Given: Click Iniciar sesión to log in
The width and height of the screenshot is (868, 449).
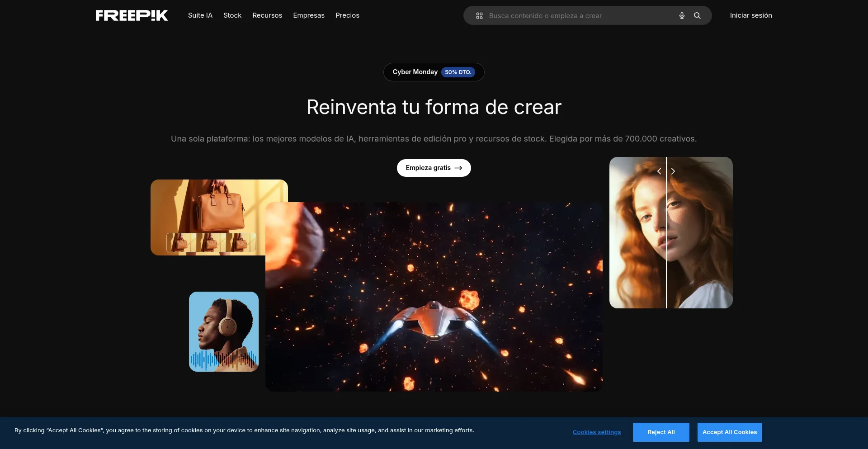Looking at the screenshot, I should tap(750, 15).
